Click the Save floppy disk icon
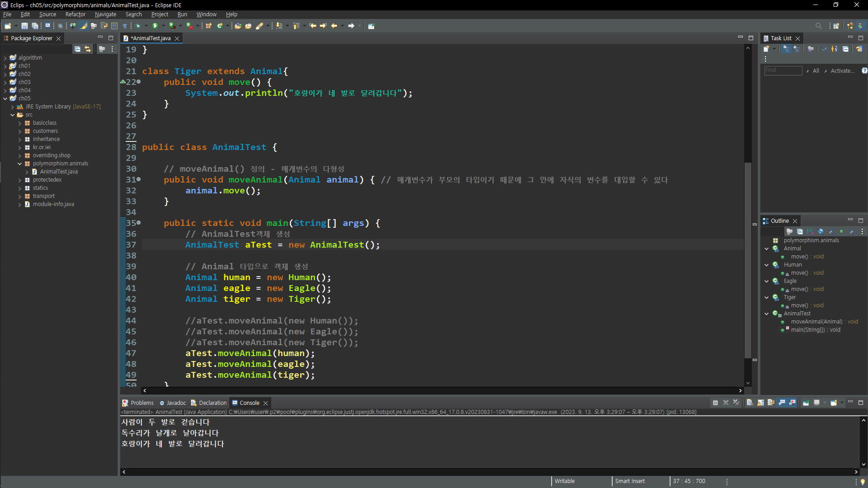This screenshot has width=868, height=488. pyautogui.click(x=24, y=26)
